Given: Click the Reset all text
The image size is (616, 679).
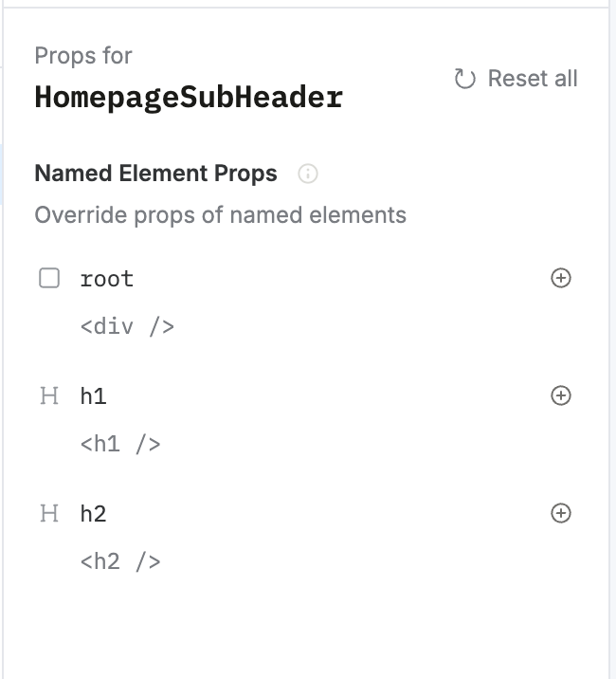Looking at the screenshot, I should coord(532,79).
